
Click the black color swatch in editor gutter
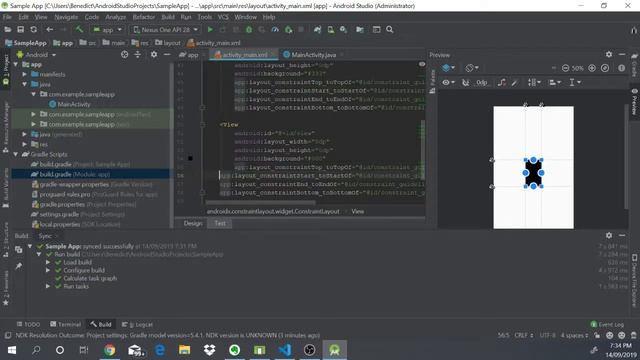190,158
